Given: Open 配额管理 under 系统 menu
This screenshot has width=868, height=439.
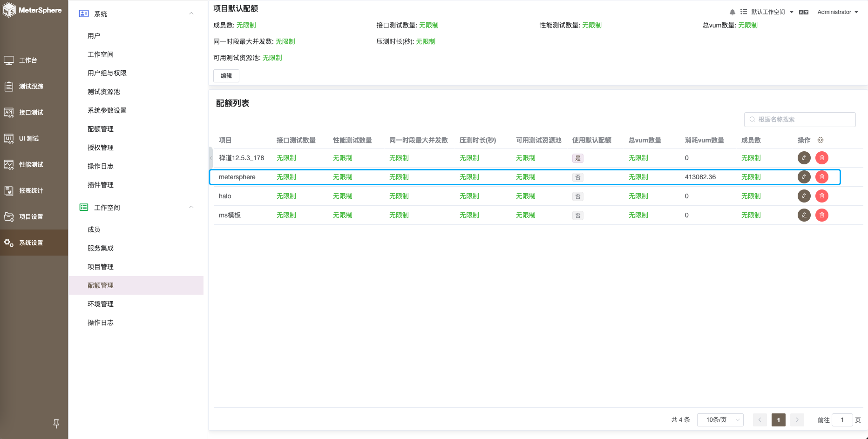Looking at the screenshot, I should pyautogui.click(x=136, y=129).
